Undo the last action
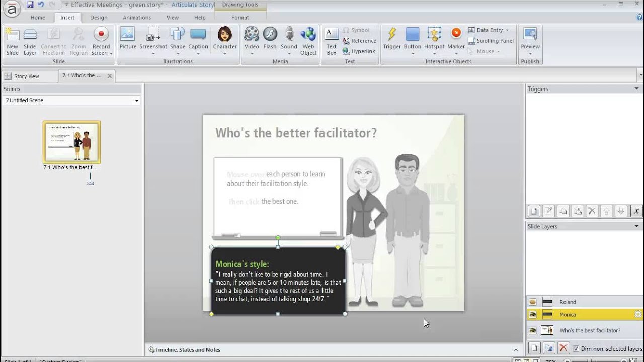This screenshot has height=362, width=644. click(x=41, y=5)
